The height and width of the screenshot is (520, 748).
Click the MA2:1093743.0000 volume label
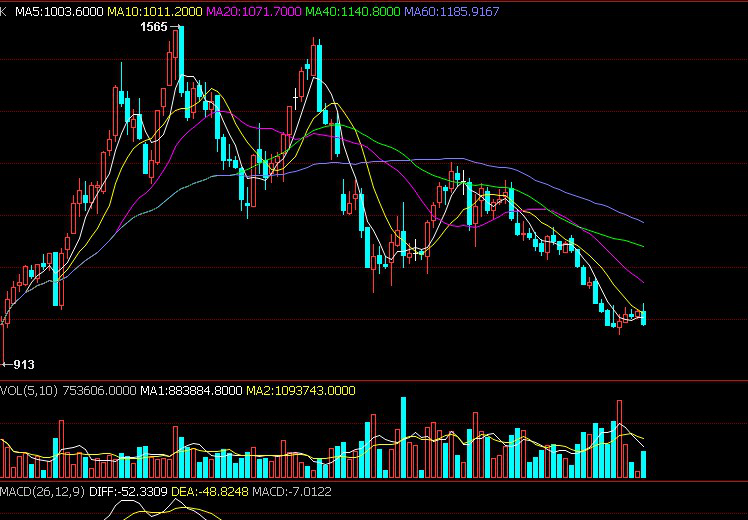tap(301, 391)
